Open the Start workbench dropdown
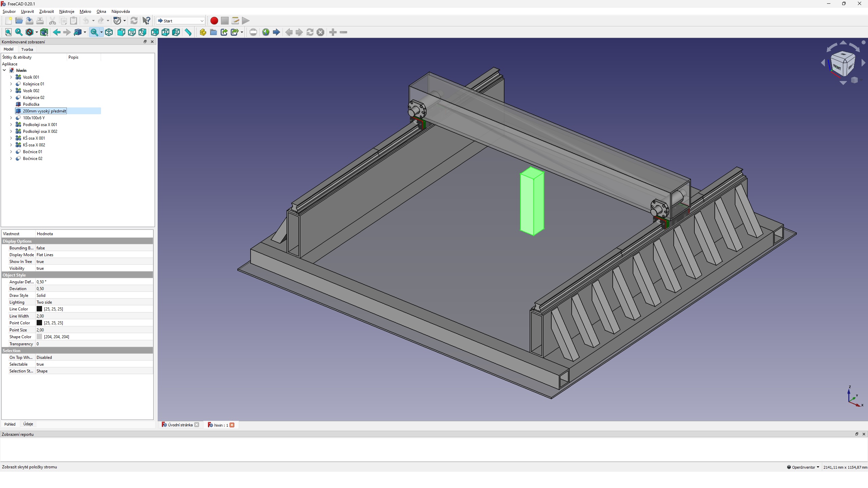The width and height of the screenshot is (868, 488). click(180, 21)
